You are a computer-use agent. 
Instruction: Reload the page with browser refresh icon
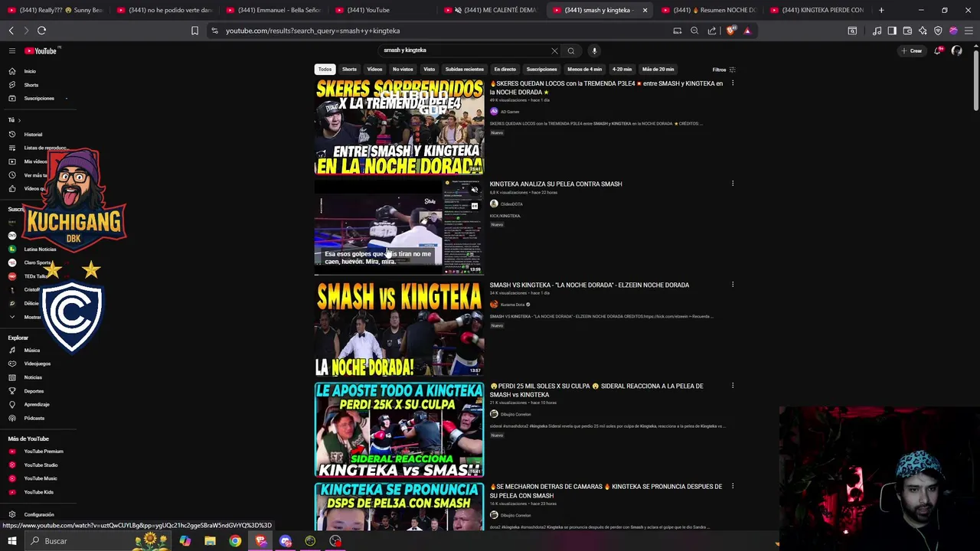tap(41, 31)
